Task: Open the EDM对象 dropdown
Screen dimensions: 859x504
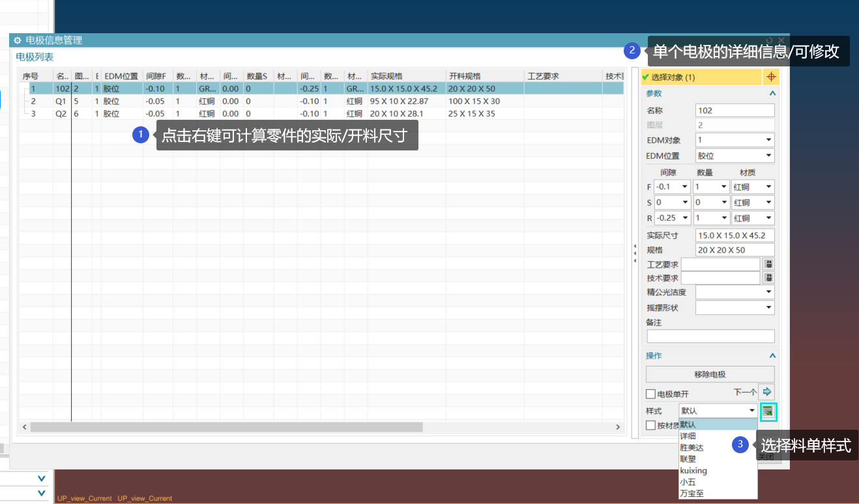Action: coord(735,140)
